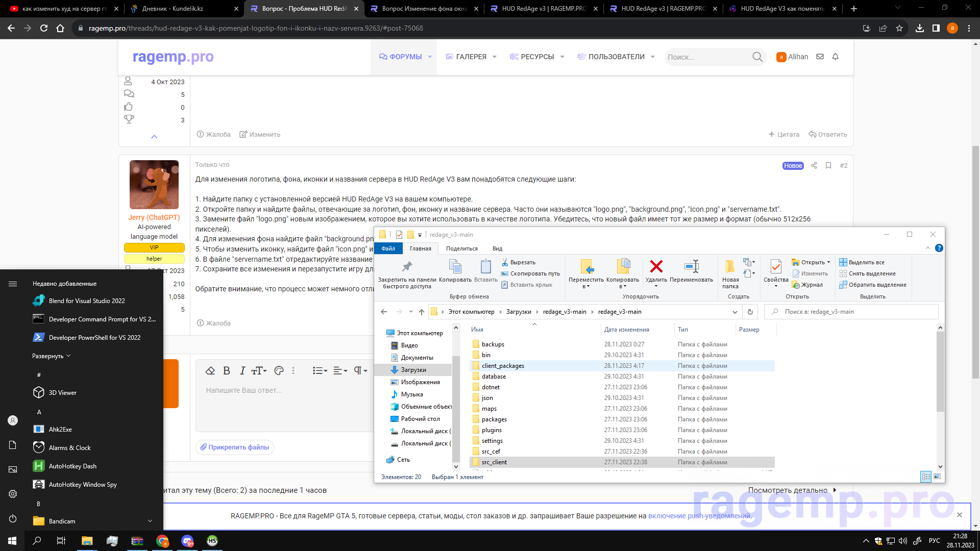
Task: Open the address bar history dropdown
Action: pyautogui.click(x=734, y=312)
